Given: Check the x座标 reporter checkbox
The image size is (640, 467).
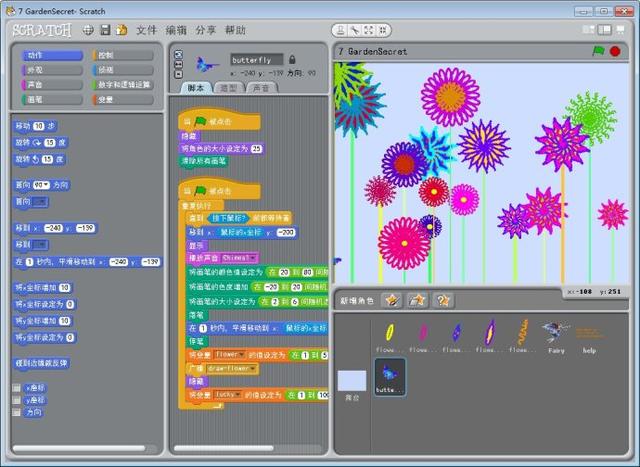Looking at the screenshot, I should (x=17, y=388).
